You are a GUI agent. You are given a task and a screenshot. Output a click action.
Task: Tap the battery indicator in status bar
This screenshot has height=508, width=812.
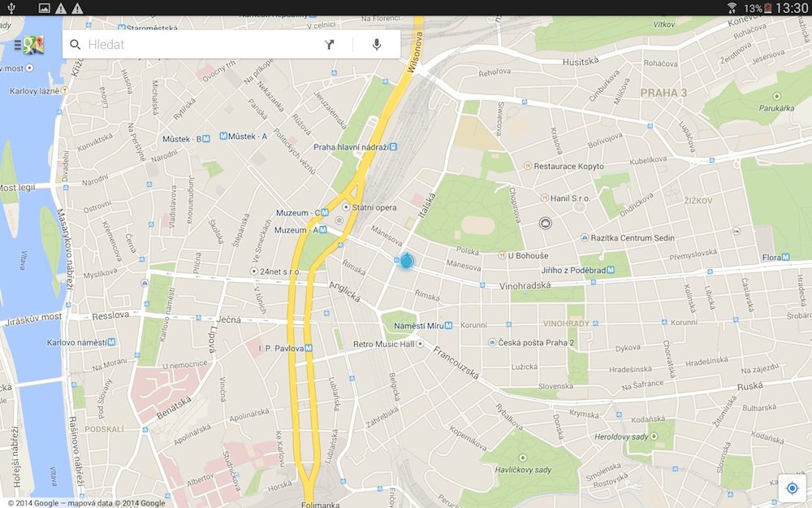click(x=767, y=8)
